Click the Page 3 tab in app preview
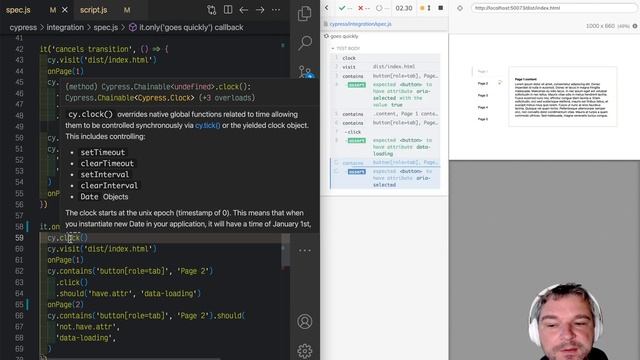This screenshot has width=640, height=360. tap(483, 95)
